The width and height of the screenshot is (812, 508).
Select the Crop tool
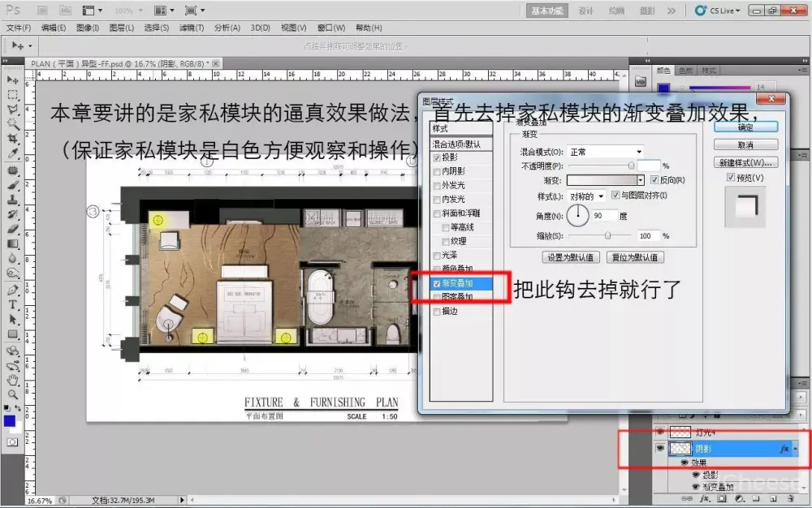click(13, 137)
